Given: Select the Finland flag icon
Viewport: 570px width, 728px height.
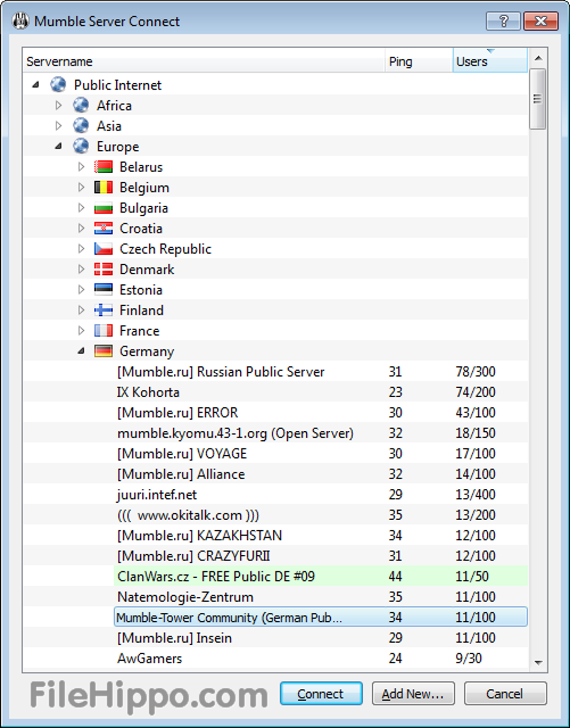Looking at the screenshot, I should [103, 310].
